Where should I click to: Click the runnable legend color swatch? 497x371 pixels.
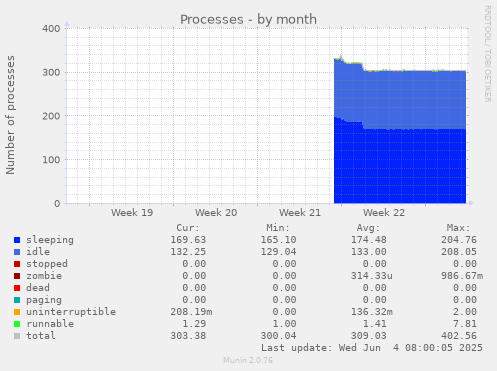[x=17, y=324]
